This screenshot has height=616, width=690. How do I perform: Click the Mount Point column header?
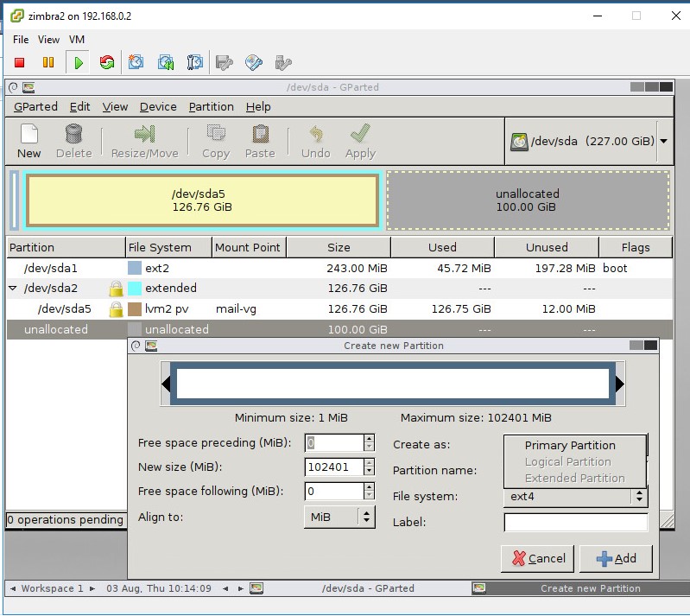click(249, 247)
